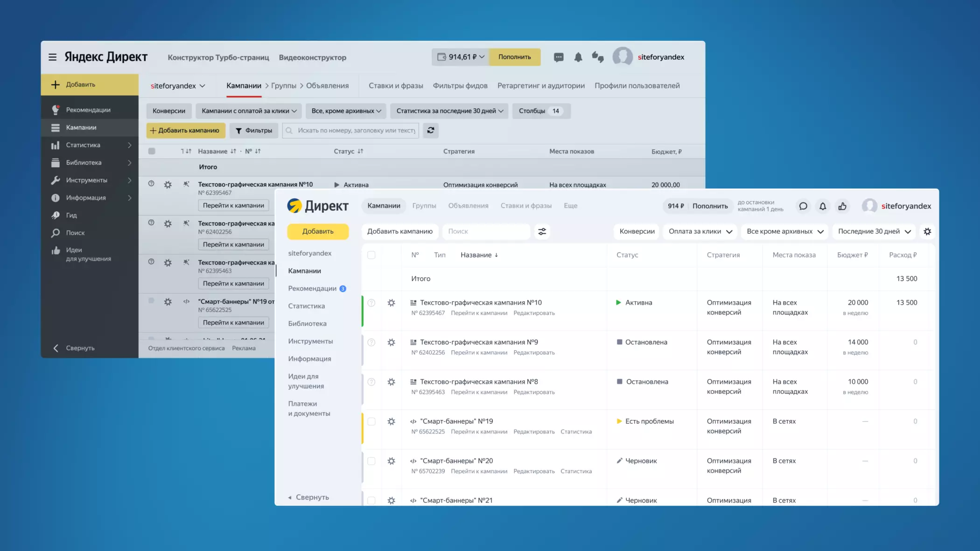Collapse new sidebar with Свернуть
This screenshot has width=980, height=551.
tap(308, 497)
